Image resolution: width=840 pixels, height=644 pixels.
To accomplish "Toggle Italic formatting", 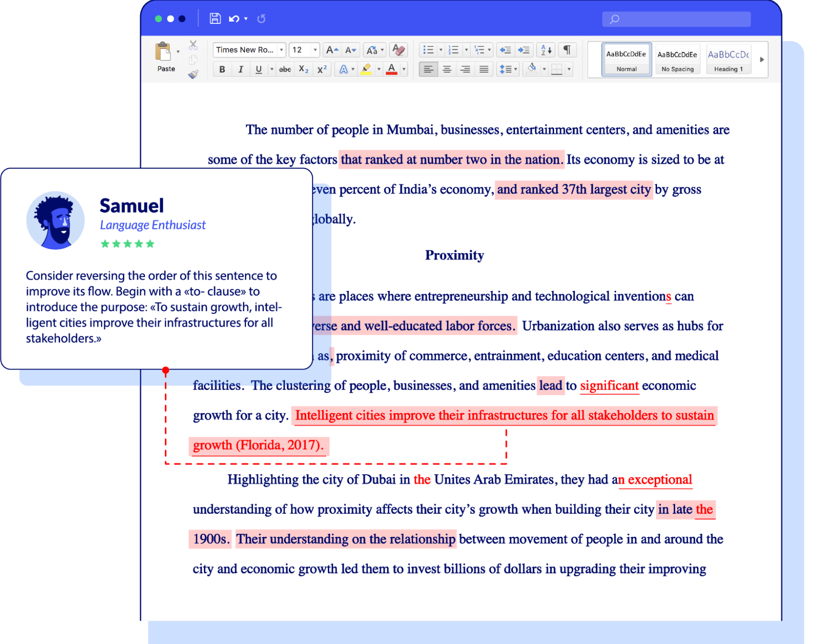I will [x=240, y=69].
